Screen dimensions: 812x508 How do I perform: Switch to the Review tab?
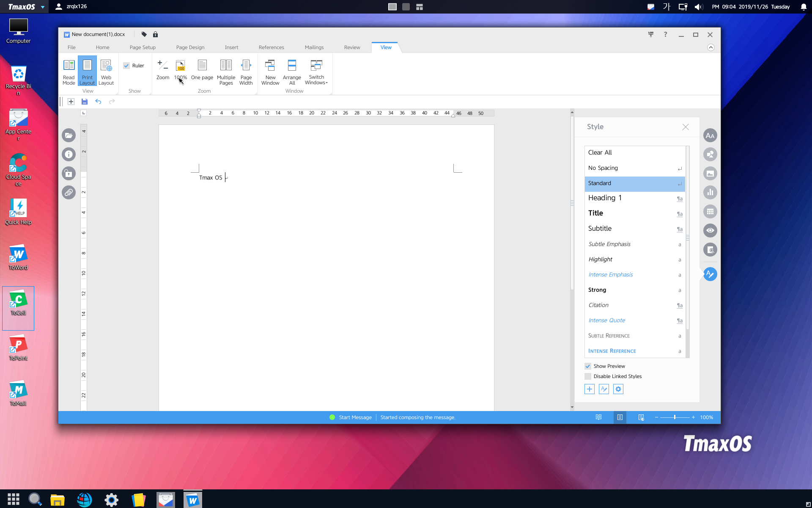pyautogui.click(x=352, y=47)
